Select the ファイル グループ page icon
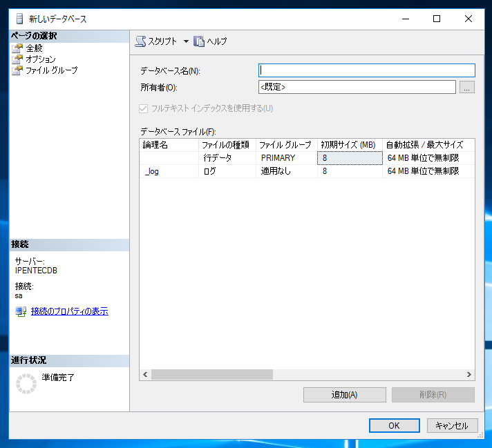 point(17,70)
